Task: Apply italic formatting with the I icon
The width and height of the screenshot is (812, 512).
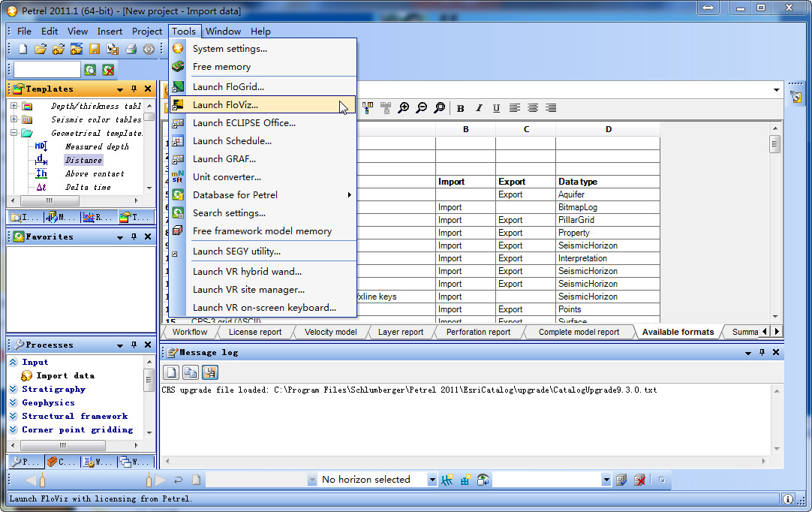Action: [x=479, y=108]
